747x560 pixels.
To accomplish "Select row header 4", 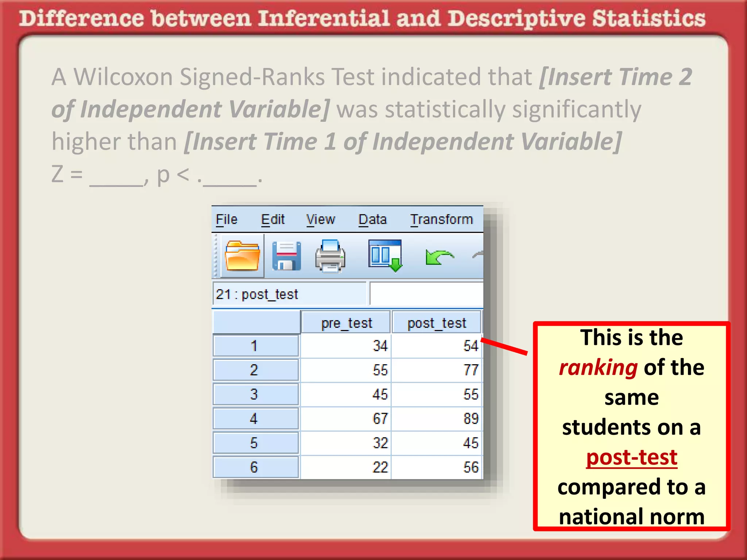I will pyautogui.click(x=256, y=419).
